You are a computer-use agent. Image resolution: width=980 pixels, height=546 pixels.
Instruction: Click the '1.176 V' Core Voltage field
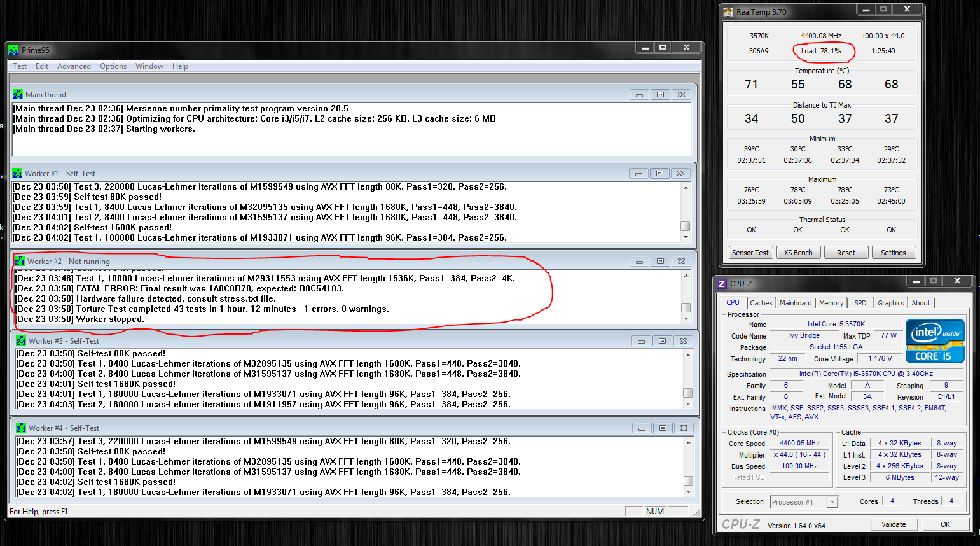880,358
